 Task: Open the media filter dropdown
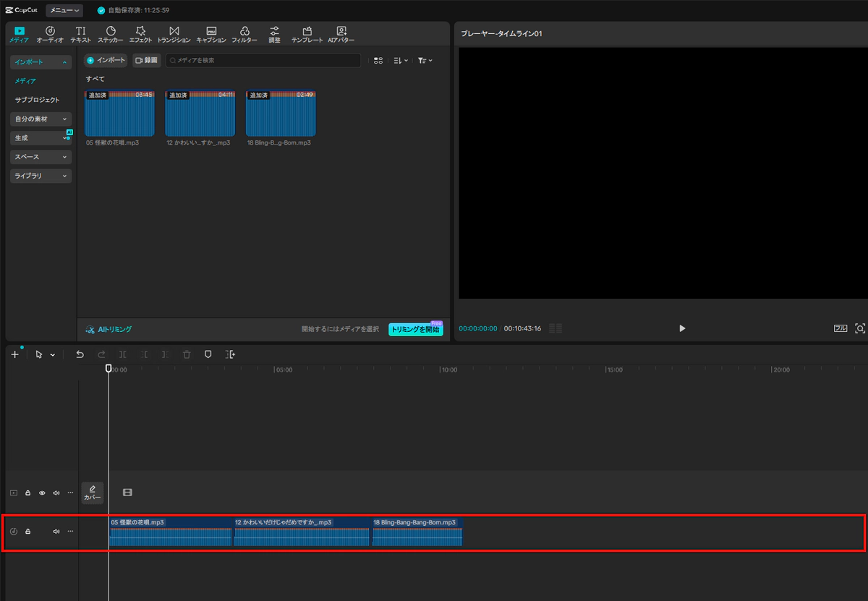pos(425,61)
